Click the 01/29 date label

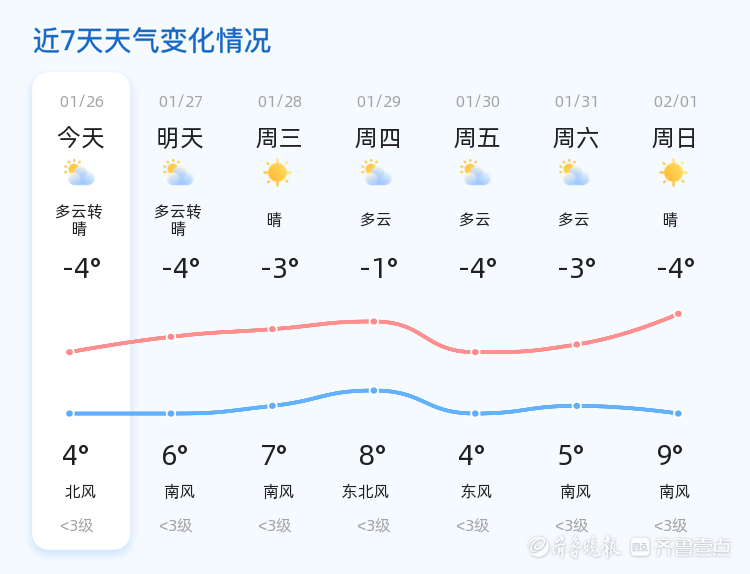379,102
